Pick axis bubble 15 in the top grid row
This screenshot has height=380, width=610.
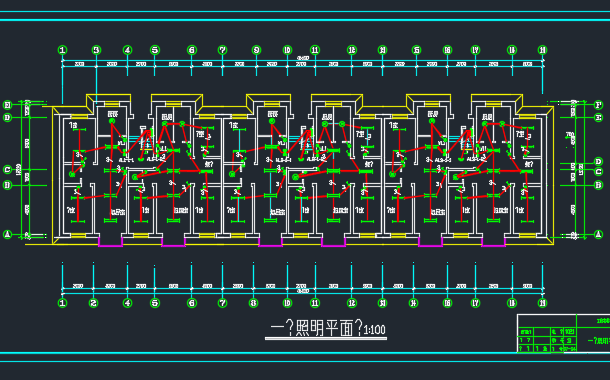pos(416,50)
